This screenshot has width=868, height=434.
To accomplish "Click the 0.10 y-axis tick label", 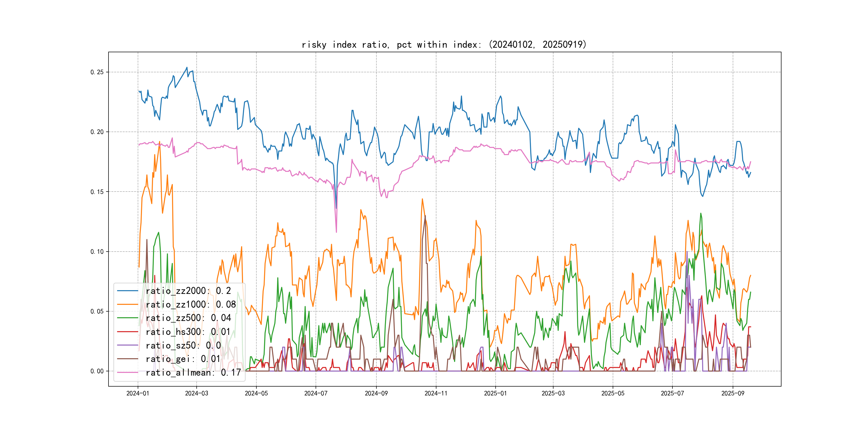I will (97, 252).
